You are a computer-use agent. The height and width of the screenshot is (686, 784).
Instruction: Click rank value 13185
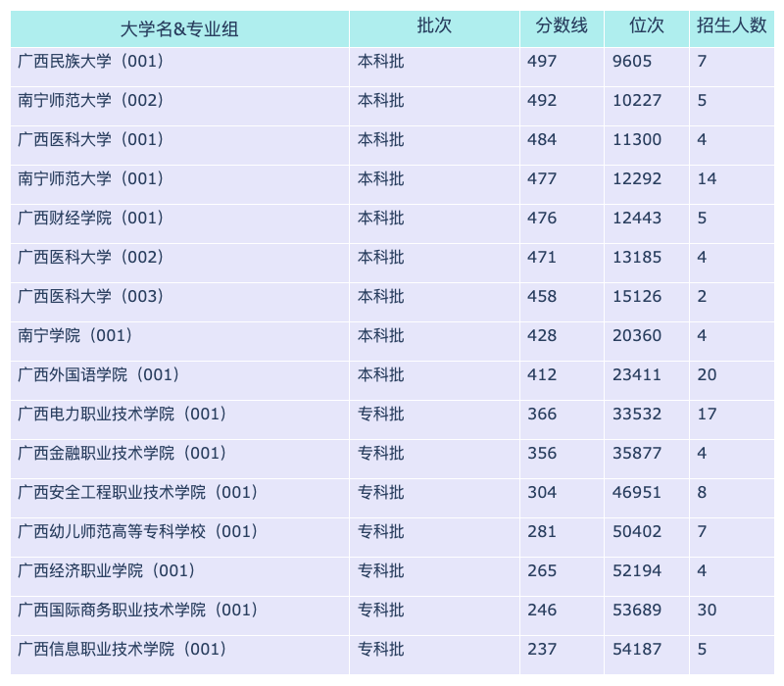click(637, 257)
